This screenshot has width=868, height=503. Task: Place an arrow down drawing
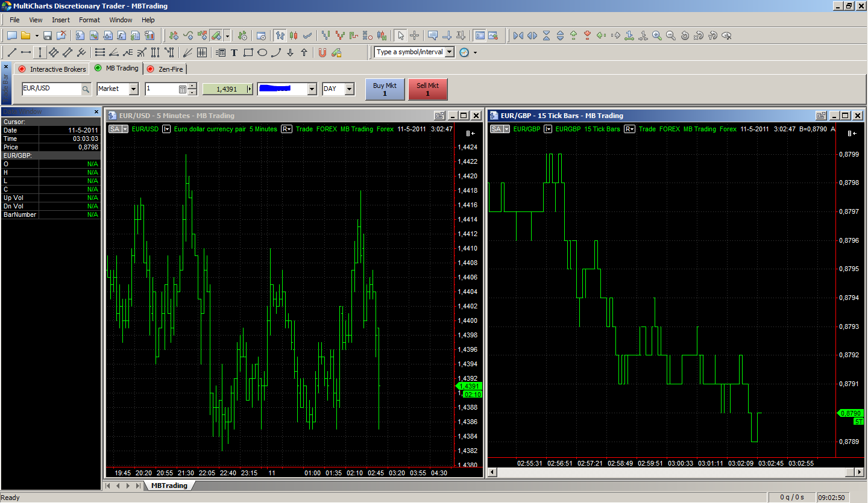[x=290, y=52]
